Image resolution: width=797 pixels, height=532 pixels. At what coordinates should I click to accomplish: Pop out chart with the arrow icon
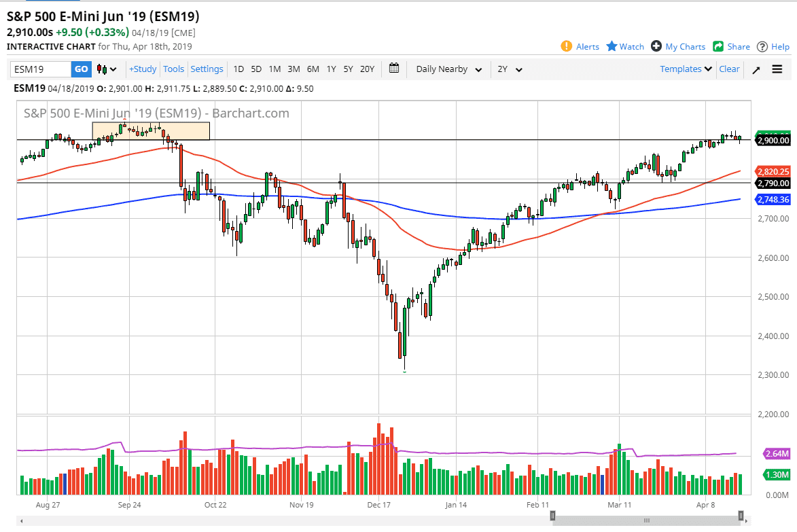pyautogui.click(x=756, y=69)
